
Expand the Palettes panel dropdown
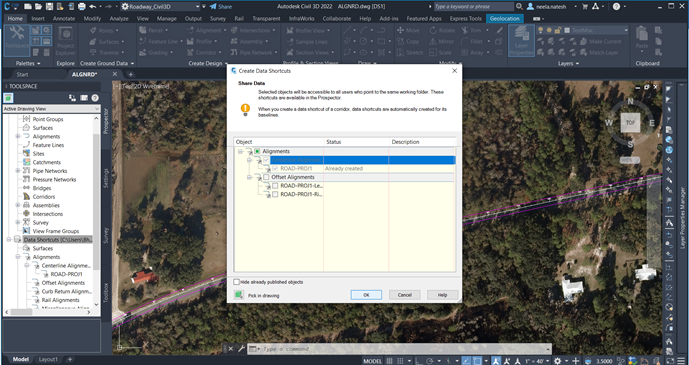point(28,63)
